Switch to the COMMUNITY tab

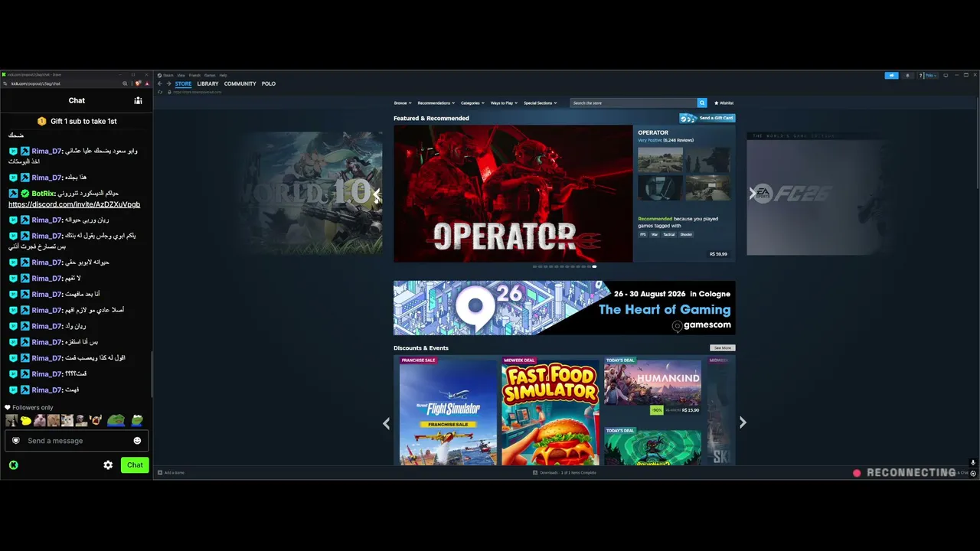click(240, 83)
